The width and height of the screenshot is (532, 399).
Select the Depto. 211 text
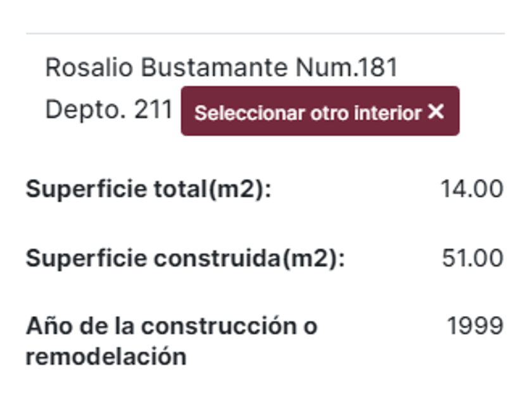108,110
